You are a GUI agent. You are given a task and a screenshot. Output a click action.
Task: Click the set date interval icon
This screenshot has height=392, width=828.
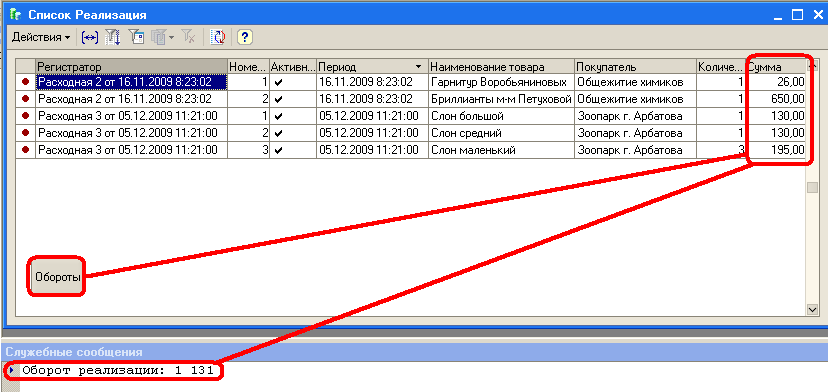(x=90, y=37)
